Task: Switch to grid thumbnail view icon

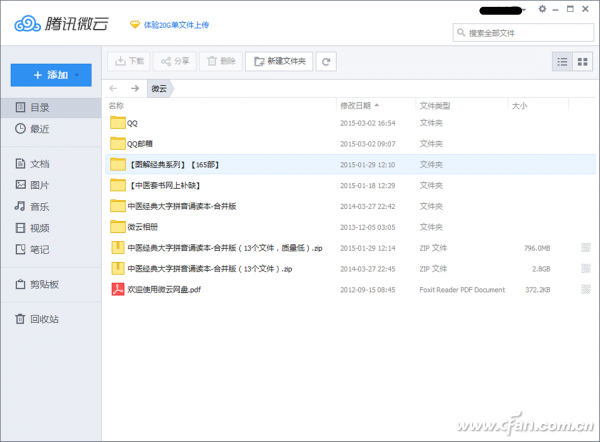Action: [x=582, y=62]
